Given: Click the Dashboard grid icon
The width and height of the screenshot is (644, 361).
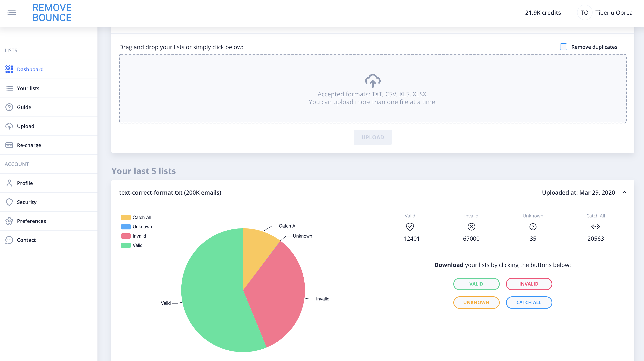Looking at the screenshot, I should [x=9, y=69].
